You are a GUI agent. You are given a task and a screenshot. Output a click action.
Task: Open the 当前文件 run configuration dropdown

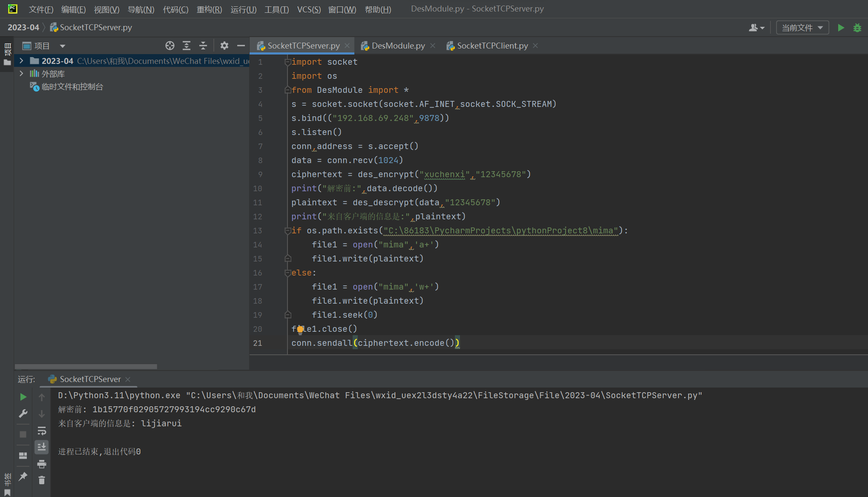(802, 28)
